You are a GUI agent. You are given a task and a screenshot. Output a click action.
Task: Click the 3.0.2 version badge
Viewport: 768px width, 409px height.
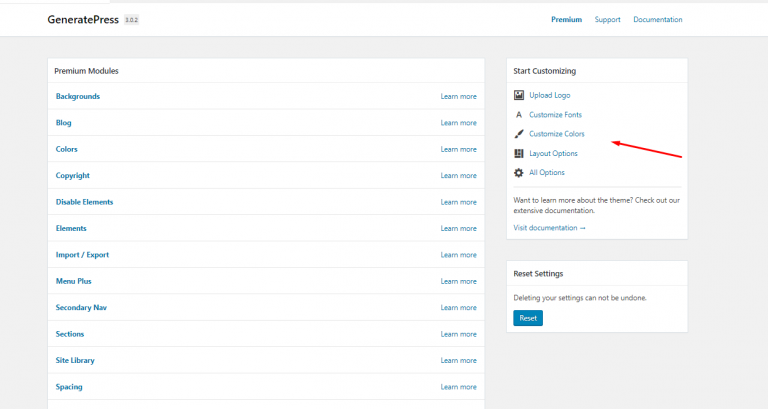click(x=131, y=20)
